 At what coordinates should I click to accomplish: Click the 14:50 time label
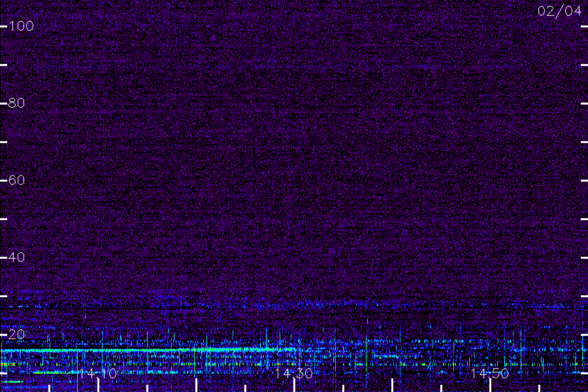click(490, 373)
